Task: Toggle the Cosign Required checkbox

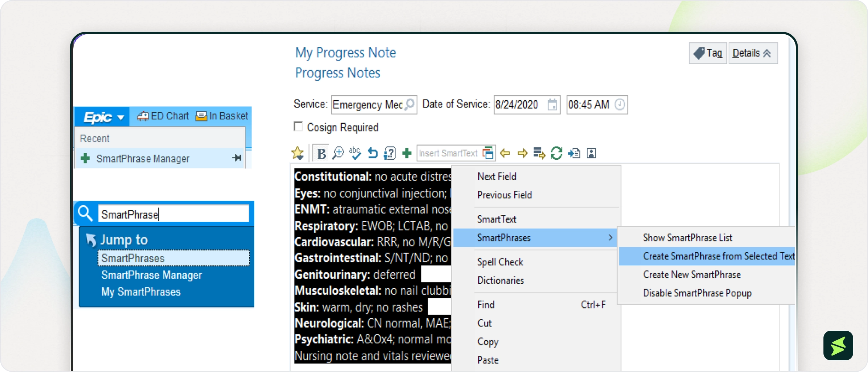Action: [x=298, y=126]
